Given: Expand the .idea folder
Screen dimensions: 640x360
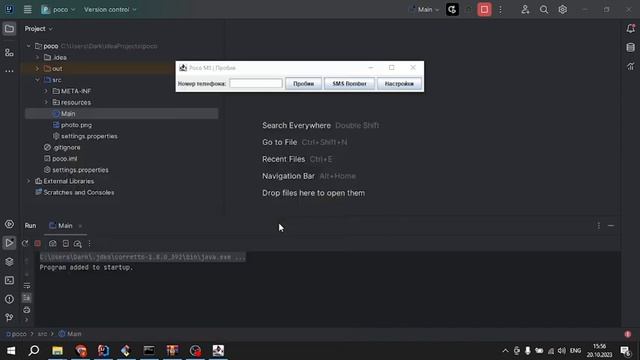Looking at the screenshot, I should click(x=38, y=58).
